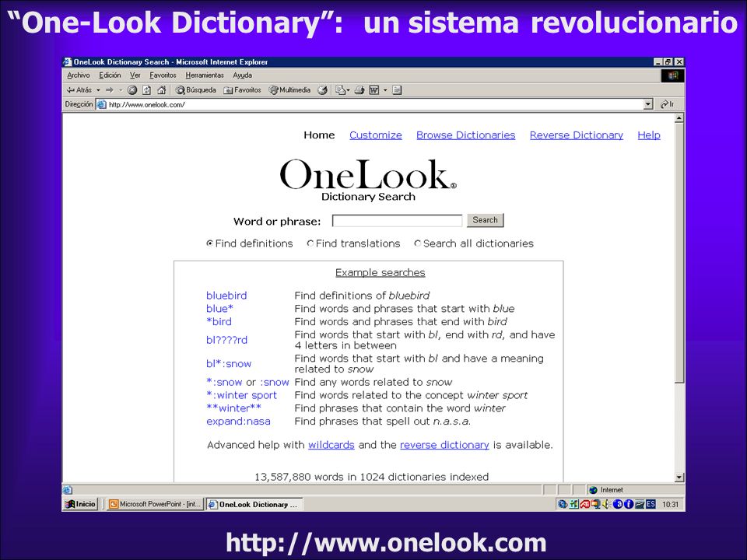Click the blue 'a' tray icon
The height and width of the screenshot is (560, 747).
pyautogui.click(x=618, y=504)
